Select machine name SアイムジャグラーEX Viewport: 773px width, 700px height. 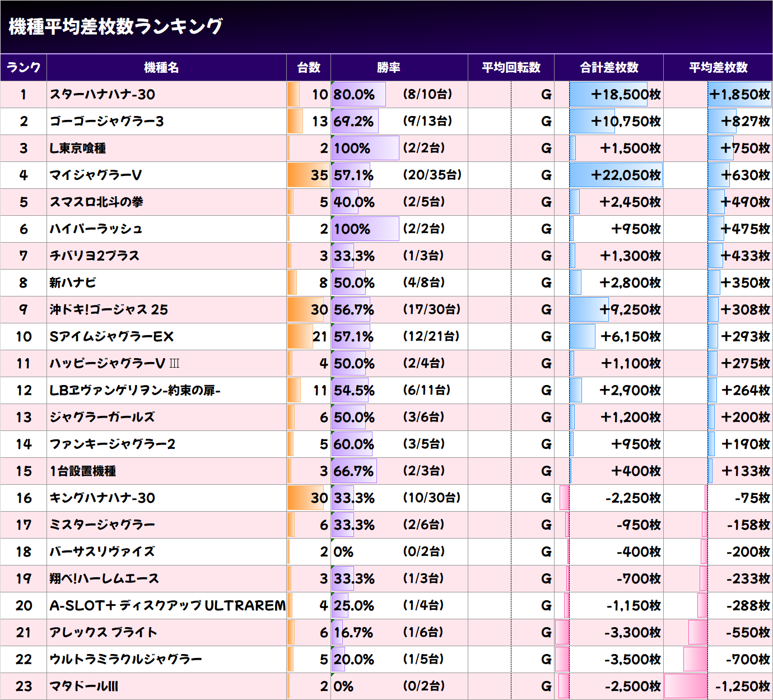pyautogui.click(x=111, y=337)
